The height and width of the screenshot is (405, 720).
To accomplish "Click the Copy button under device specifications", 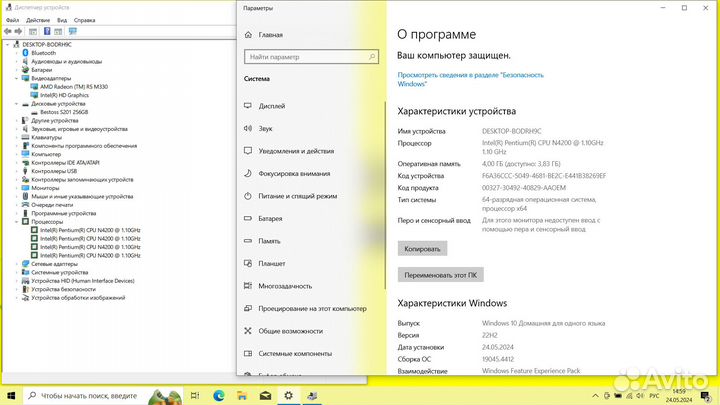I will (x=422, y=249).
